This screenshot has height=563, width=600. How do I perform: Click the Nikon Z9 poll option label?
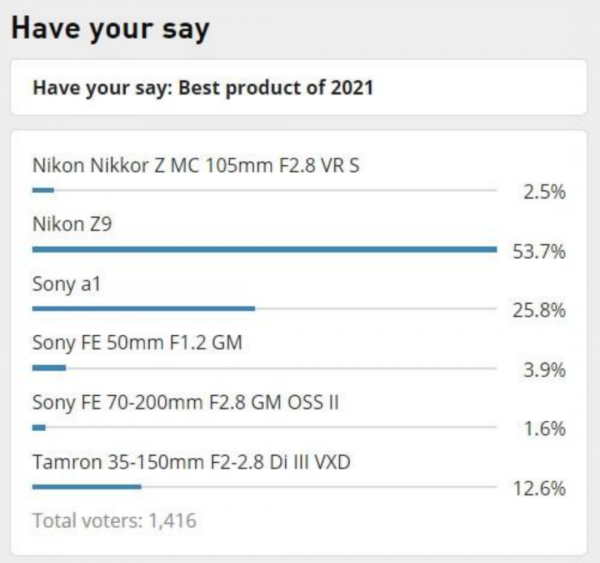pyautogui.click(x=72, y=225)
